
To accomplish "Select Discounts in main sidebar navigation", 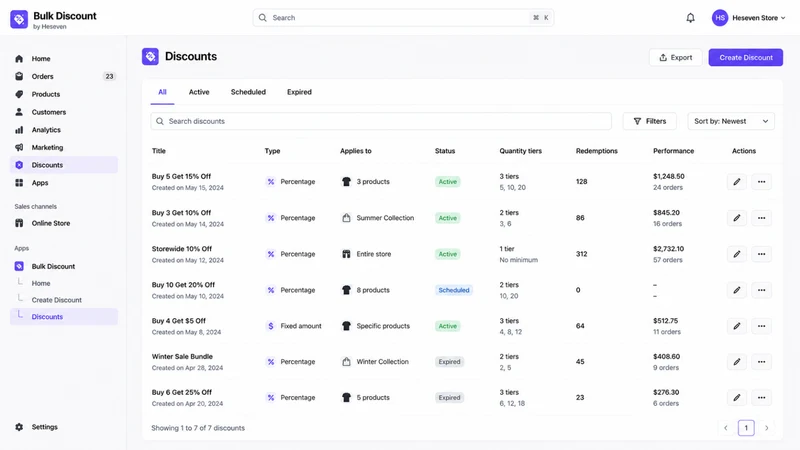I will coord(64,165).
